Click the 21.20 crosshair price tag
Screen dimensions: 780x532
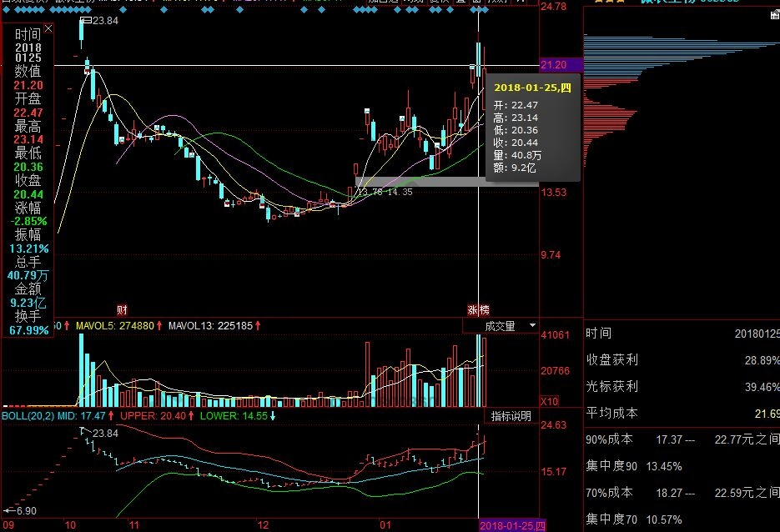555,65
